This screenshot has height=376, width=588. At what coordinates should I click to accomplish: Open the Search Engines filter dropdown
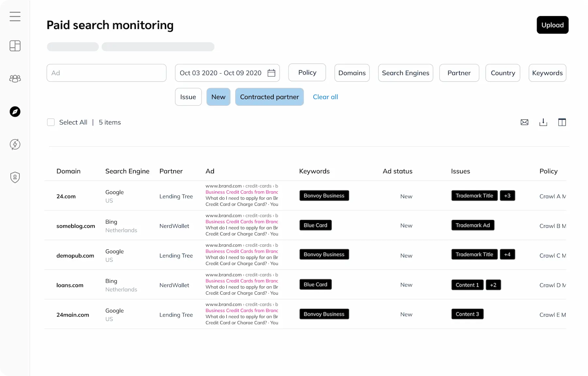pos(405,73)
